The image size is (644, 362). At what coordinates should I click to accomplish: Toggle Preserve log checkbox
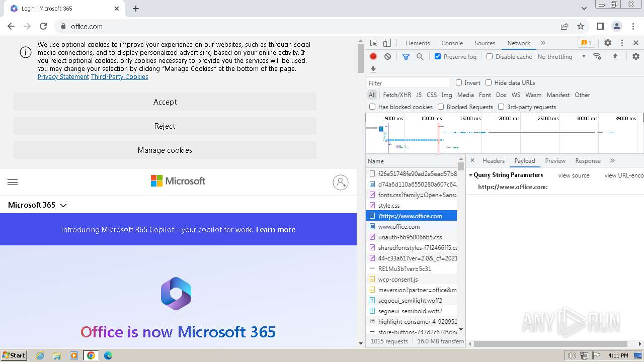click(438, 56)
